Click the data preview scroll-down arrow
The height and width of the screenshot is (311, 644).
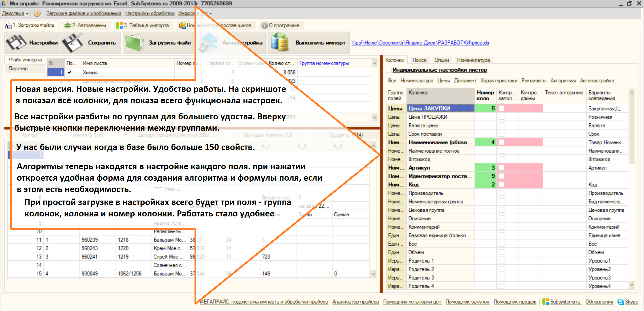point(373,274)
